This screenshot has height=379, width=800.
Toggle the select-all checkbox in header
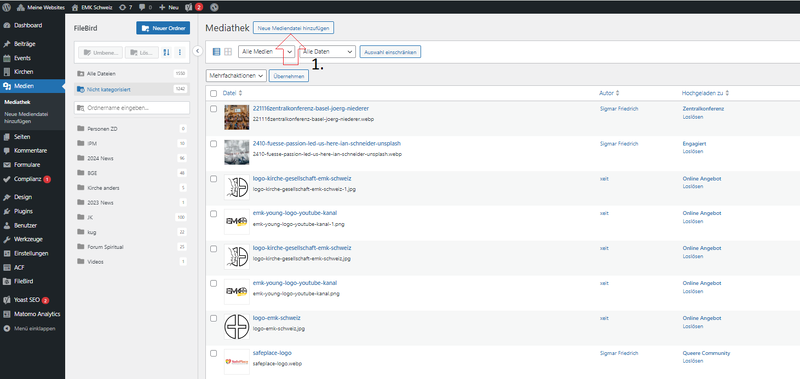[213, 93]
